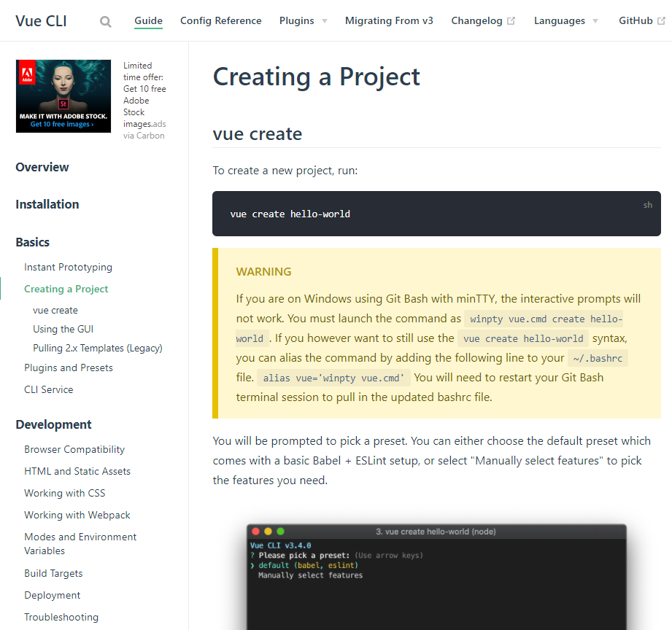Go to HTML and Static Assets

(77, 472)
